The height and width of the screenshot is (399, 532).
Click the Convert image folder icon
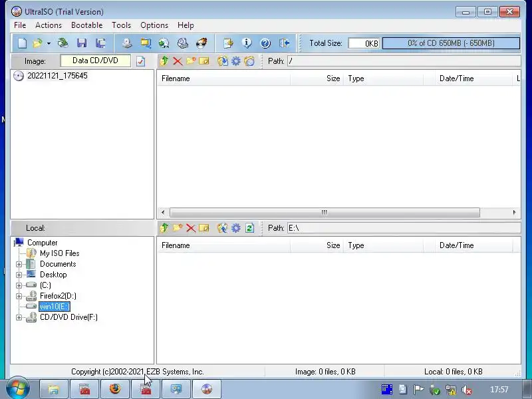coord(146,43)
